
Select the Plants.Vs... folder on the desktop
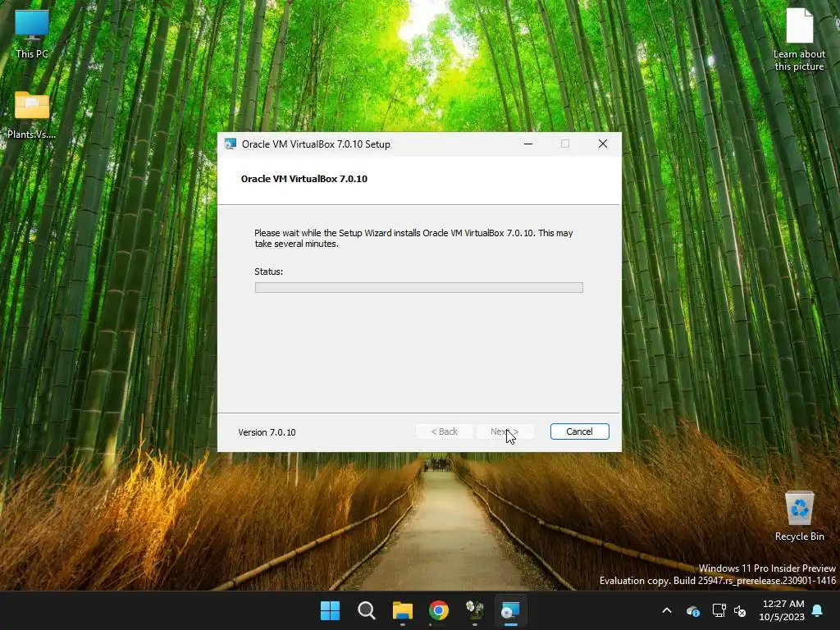32,115
